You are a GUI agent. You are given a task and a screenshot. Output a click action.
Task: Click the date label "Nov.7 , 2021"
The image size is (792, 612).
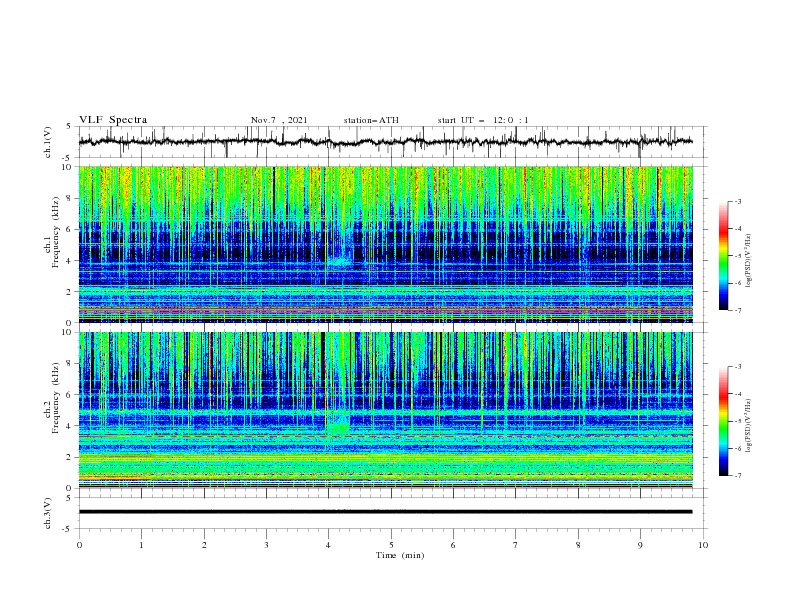pyautogui.click(x=279, y=120)
